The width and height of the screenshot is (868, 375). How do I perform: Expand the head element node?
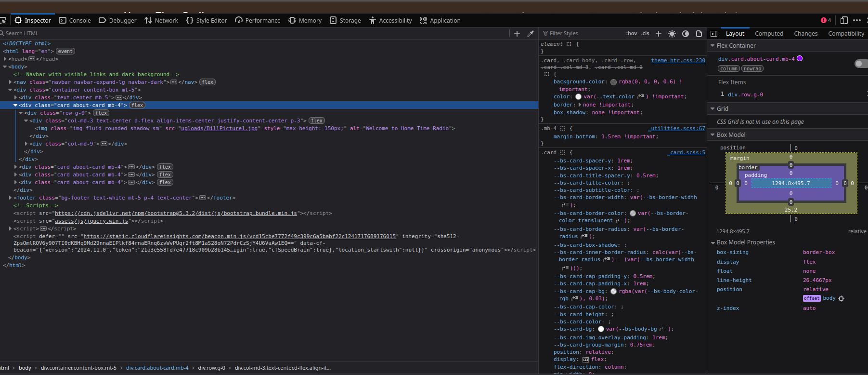pyautogui.click(x=5, y=59)
